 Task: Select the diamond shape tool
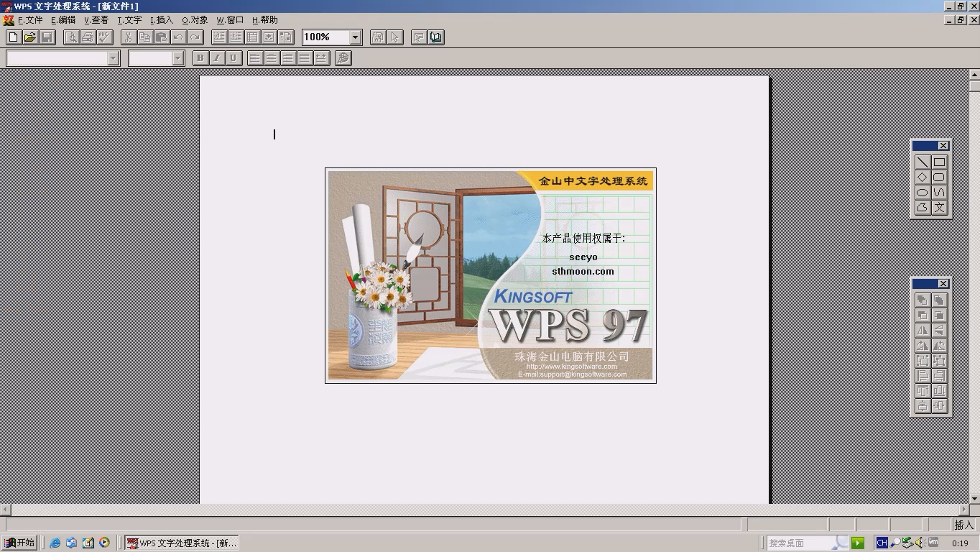923,178
